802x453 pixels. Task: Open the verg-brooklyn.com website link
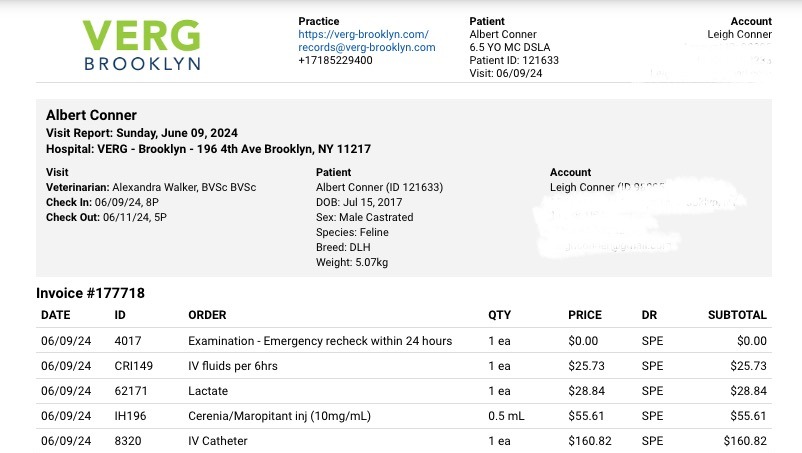[x=363, y=34]
